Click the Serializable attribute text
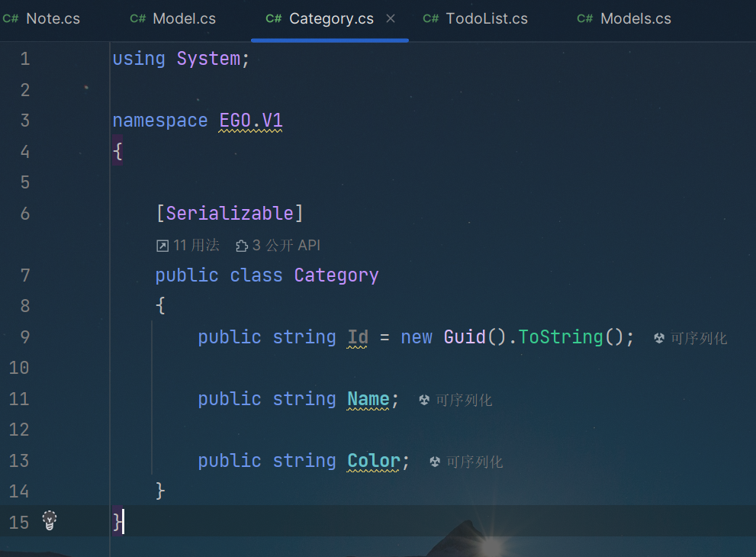 click(229, 213)
